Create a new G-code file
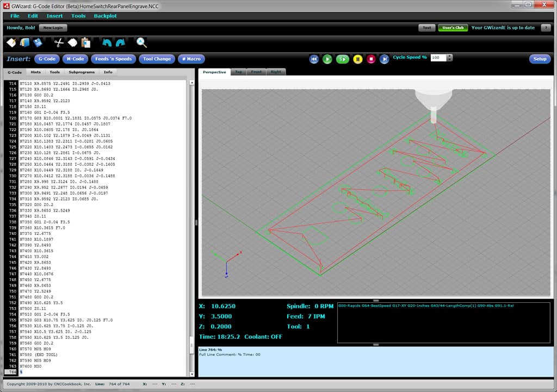 (x=11, y=42)
